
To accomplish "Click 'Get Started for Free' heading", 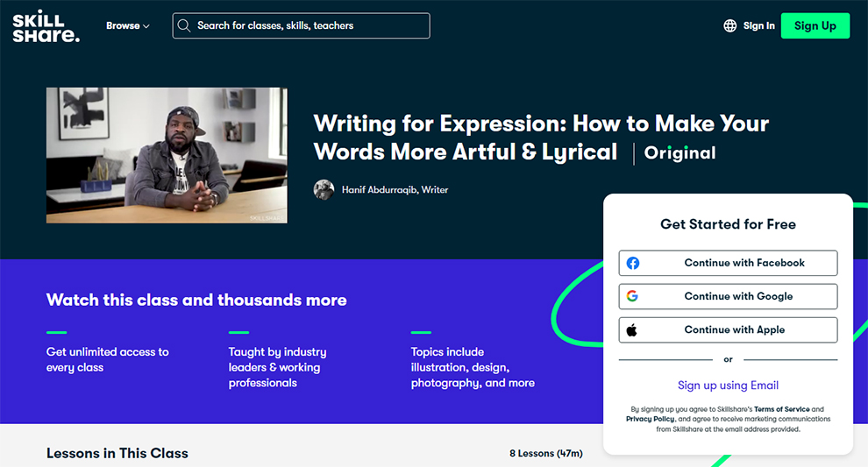I will pos(728,224).
